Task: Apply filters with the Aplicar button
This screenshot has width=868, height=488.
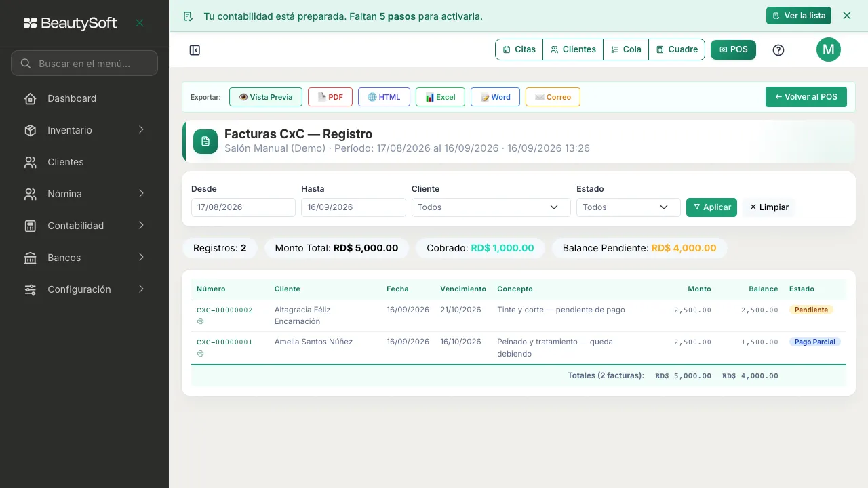Action: (x=711, y=207)
